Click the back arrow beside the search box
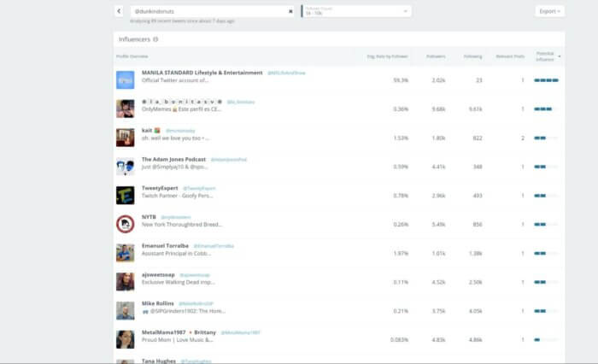This screenshot has width=598, height=364. pyautogui.click(x=119, y=11)
